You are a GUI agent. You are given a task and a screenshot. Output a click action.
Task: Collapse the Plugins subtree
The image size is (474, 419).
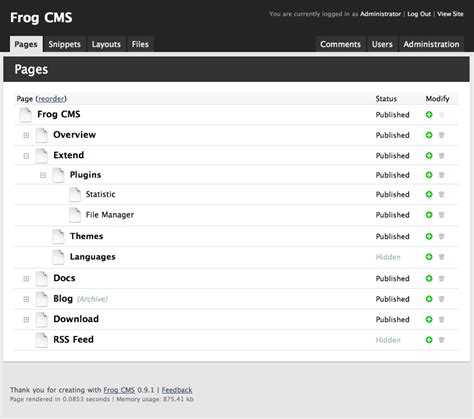pyautogui.click(x=43, y=175)
